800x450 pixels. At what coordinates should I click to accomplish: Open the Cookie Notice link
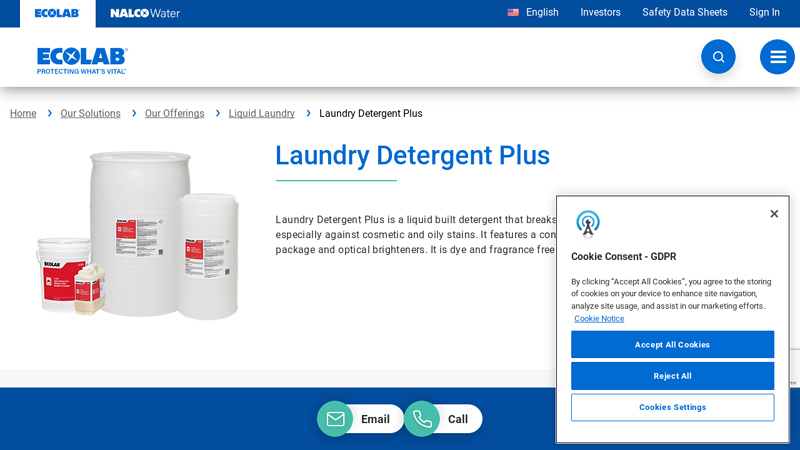599,318
